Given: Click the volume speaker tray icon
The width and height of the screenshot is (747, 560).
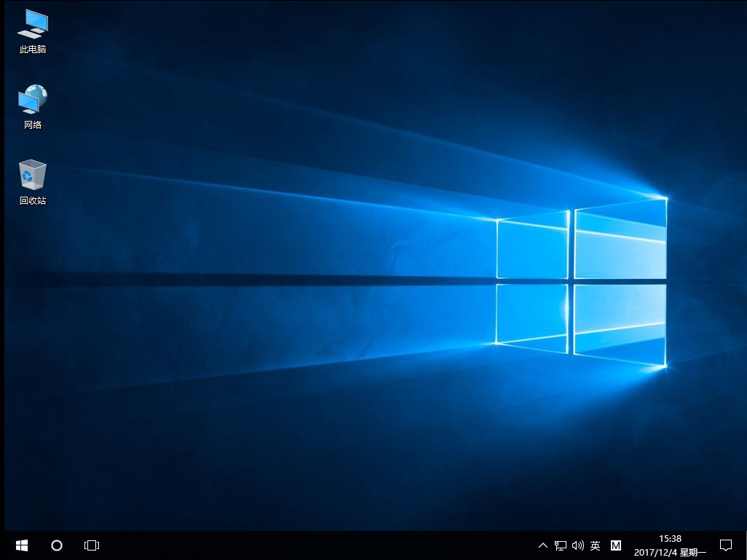Looking at the screenshot, I should [x=577, y=545].
